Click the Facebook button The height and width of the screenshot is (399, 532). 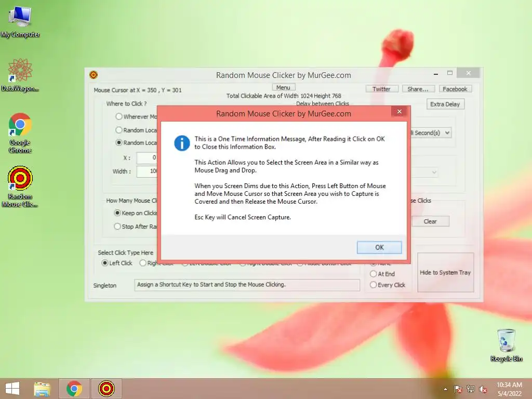coord(455,89)
